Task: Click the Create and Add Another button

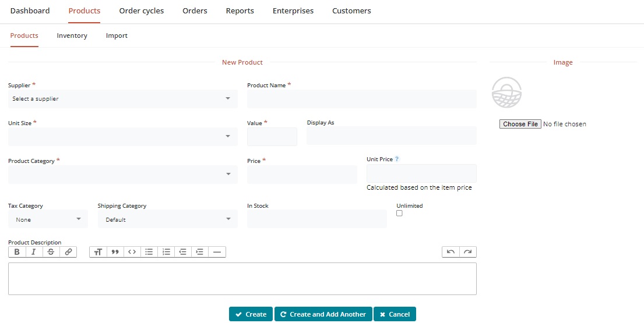Action: [323, 314]
